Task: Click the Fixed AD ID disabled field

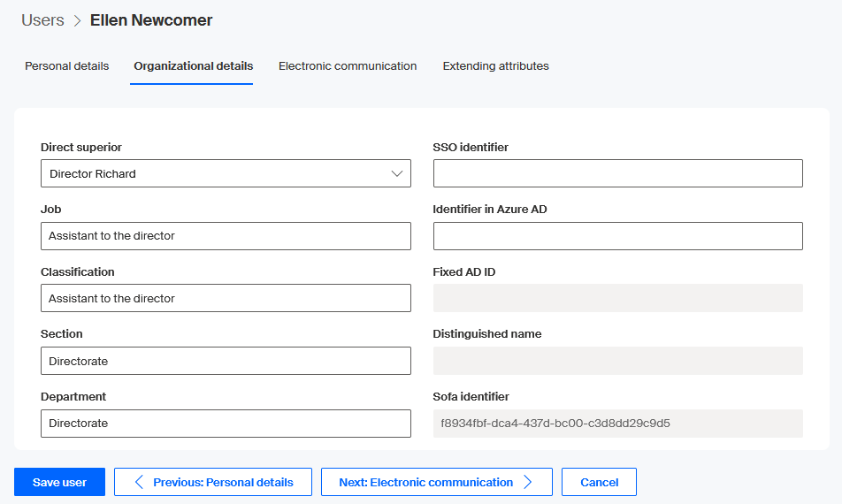Action: 617,299
